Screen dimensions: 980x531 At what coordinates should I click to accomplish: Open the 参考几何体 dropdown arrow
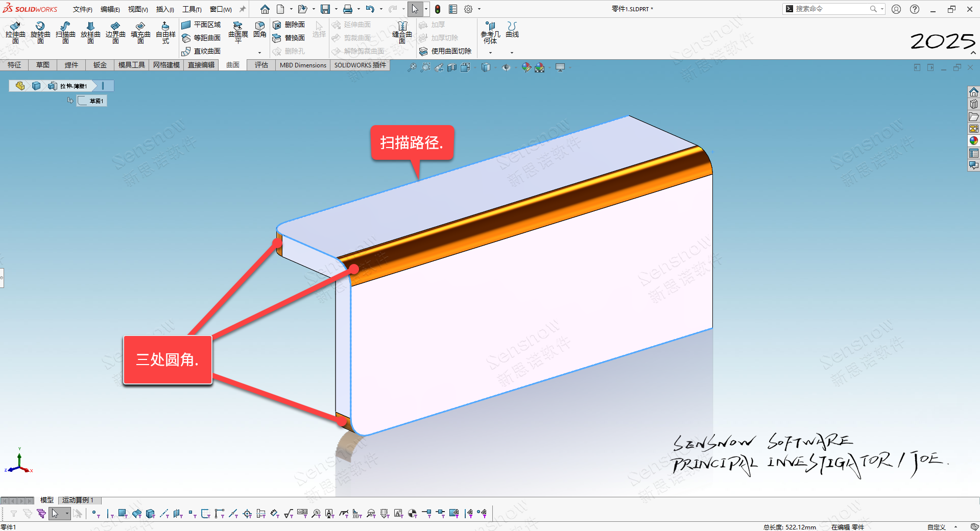(490, 53)
